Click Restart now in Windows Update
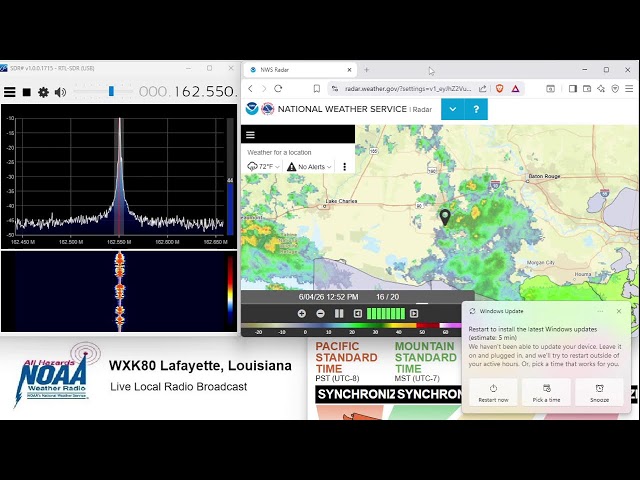Viewport: 640px width, 480px height. tap(493, 392)
